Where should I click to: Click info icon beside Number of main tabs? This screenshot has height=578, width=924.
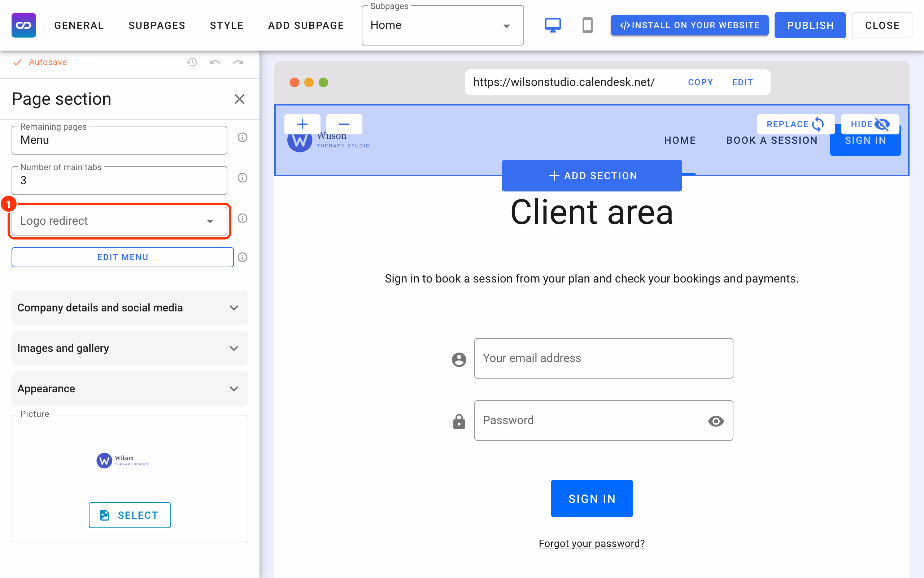point(243,178)
